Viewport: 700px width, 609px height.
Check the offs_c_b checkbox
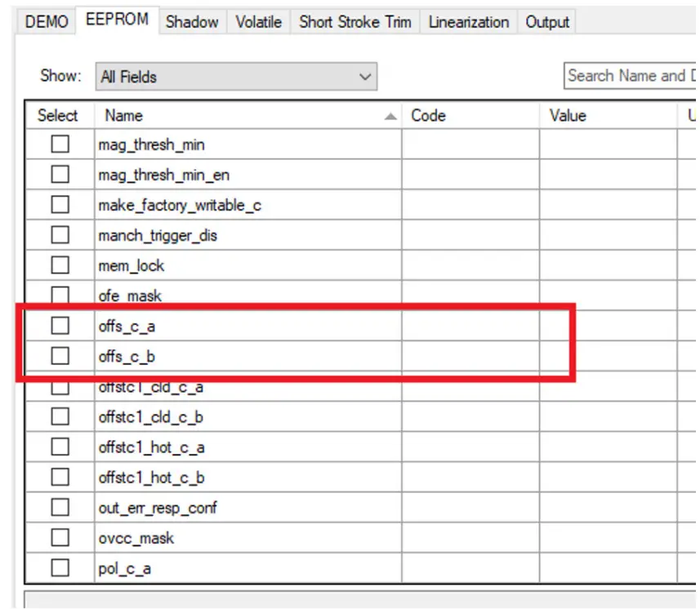60,356
